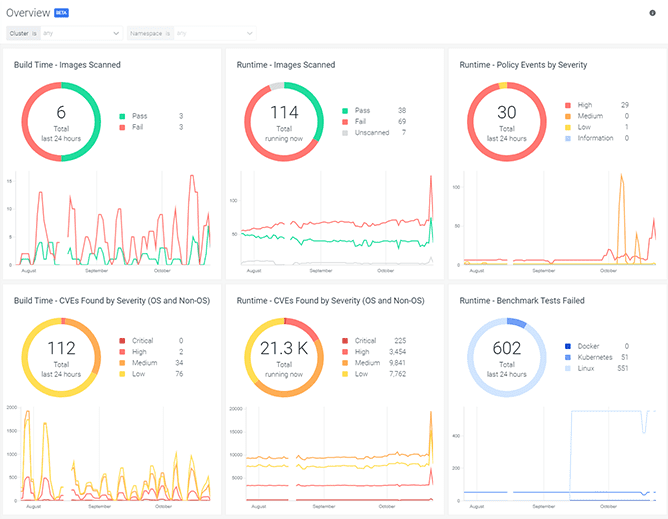668x519 pixels.
Task: Click the info icon at top right
Action: 652,13
